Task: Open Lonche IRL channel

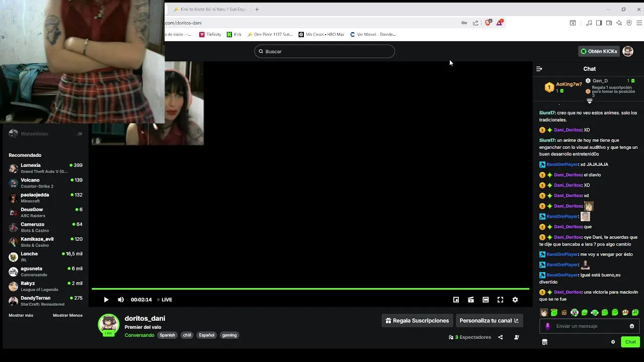Action: click(45, 257)
